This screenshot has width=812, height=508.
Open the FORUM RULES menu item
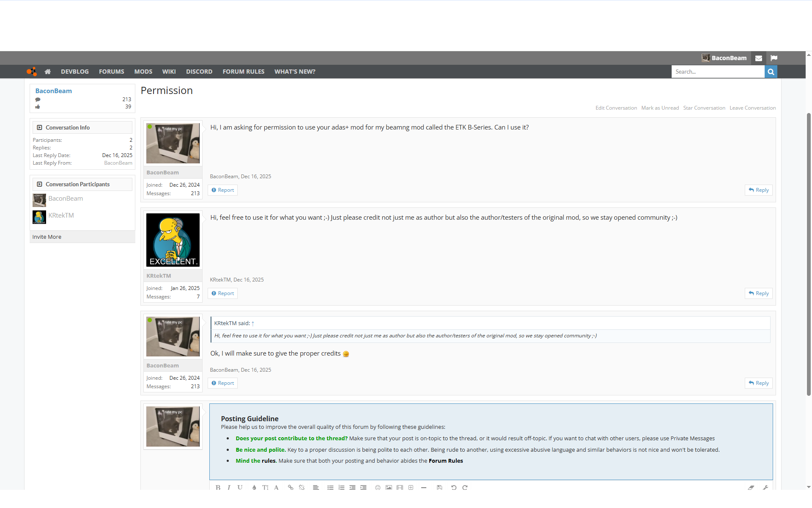[x=243, y=72]
